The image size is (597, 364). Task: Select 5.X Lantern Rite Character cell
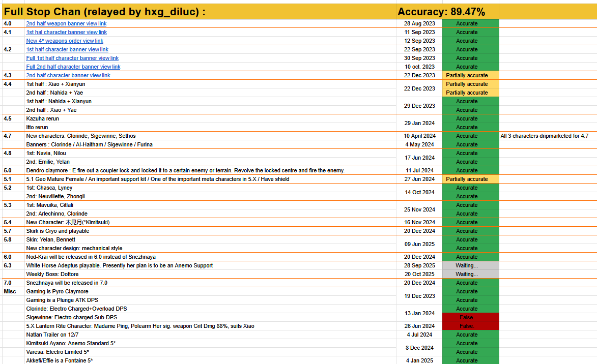pyautogui.click(x=210, y=326)
